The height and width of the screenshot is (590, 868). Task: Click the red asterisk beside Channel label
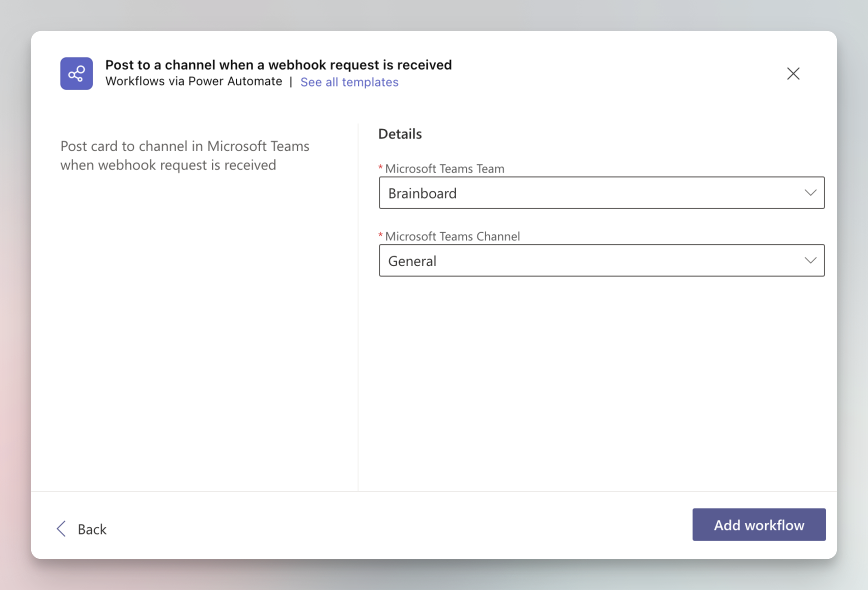pos(380,235)
